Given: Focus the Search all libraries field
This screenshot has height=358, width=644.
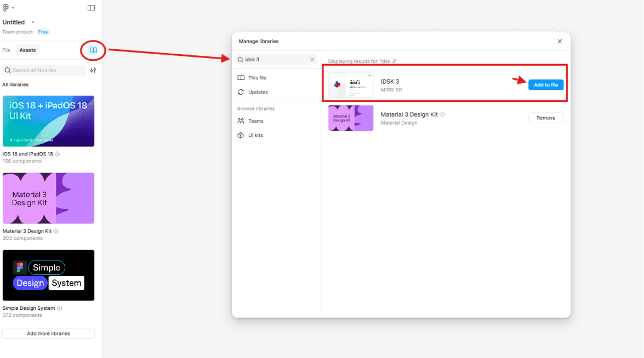Looking at the screenshot, I should coord(44,70).
